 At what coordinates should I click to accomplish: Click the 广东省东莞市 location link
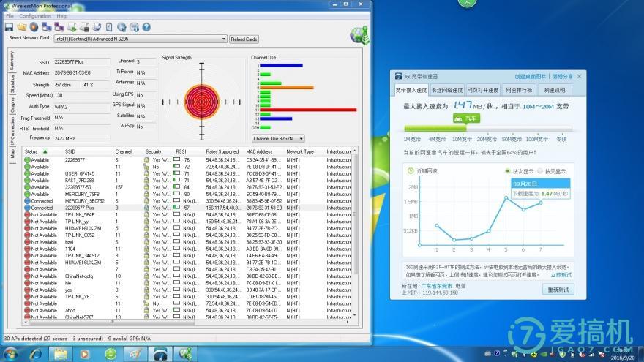click(x=437, y=286)
